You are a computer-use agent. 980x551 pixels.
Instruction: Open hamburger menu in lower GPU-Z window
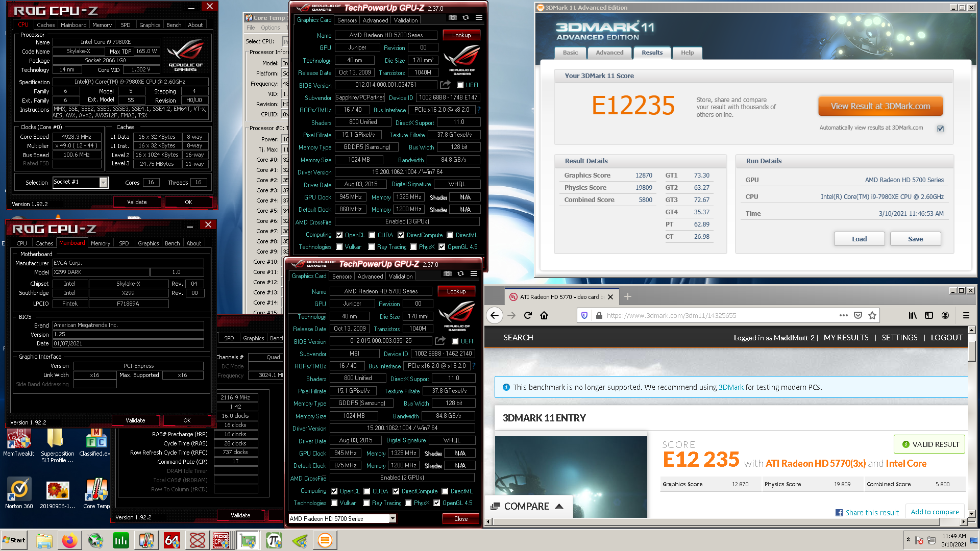click(474, 273)
